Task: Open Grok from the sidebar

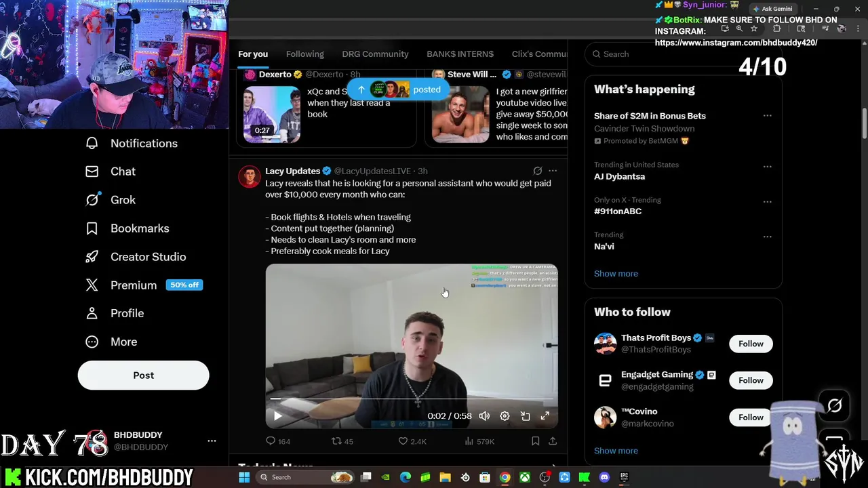Action: pyautogui.click(x=111, y=200)
